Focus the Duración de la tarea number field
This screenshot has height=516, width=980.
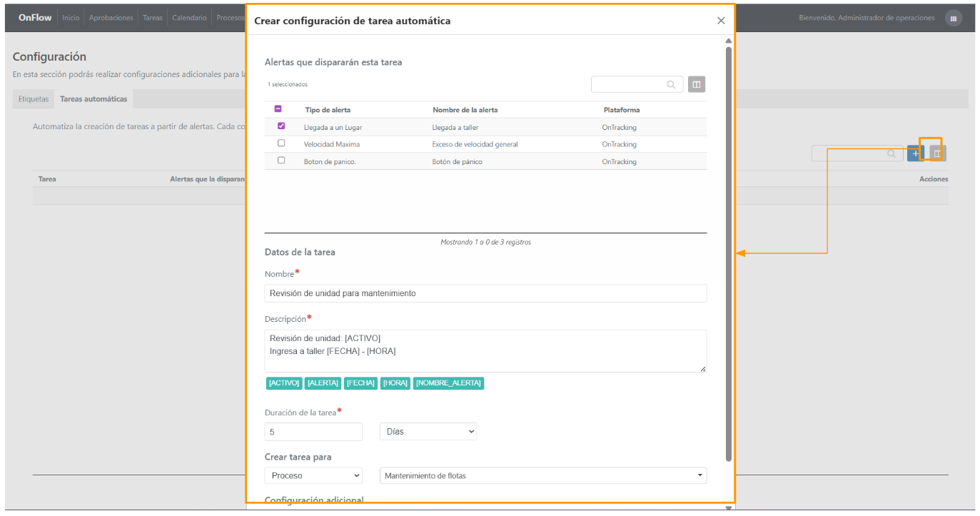(313, 432)
